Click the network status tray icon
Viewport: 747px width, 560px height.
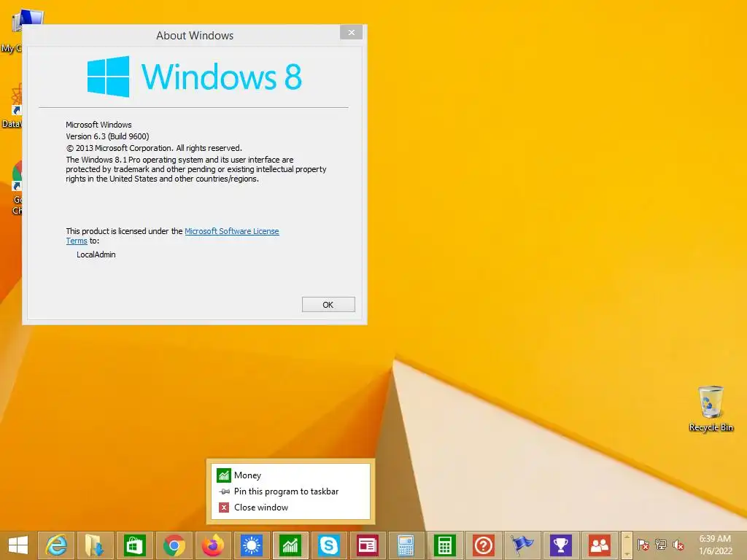point(661,544)
